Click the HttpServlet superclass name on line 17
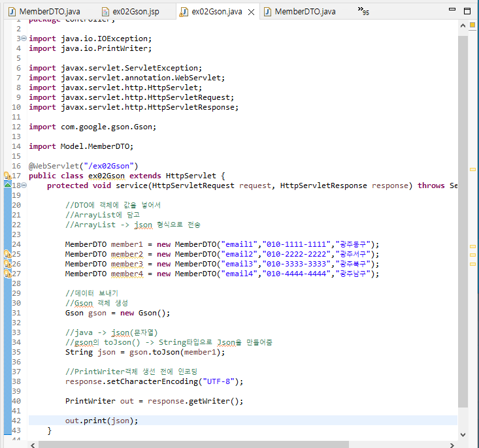Viewport: 479px width, 448px height. coord(191,176)
